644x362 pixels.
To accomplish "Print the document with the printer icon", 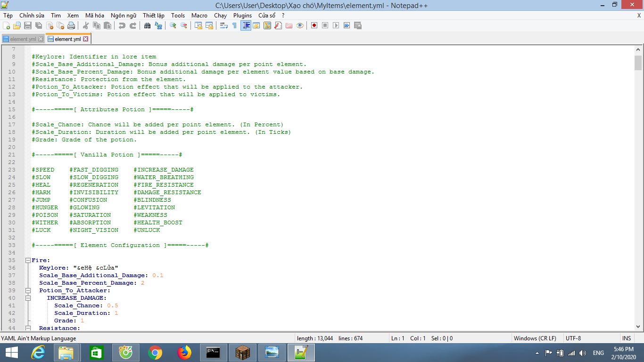I will (x=71, y=25).
